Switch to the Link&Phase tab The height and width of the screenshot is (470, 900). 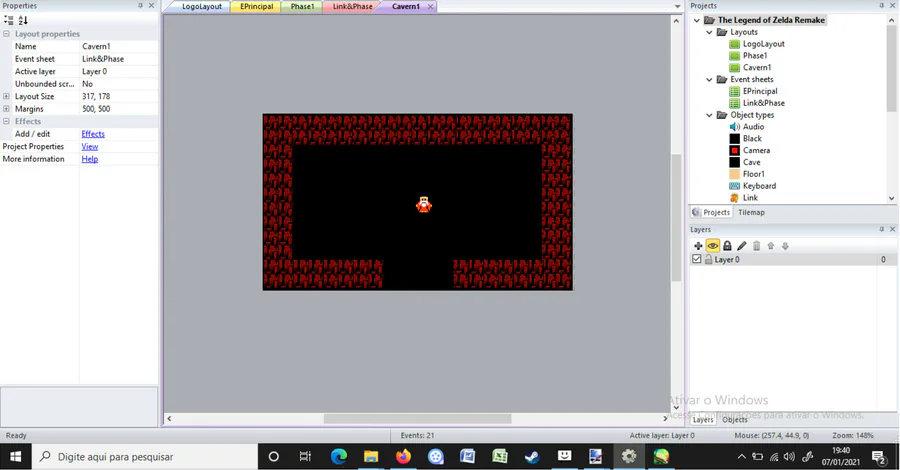pyautogui.click(x=352, y=6)
